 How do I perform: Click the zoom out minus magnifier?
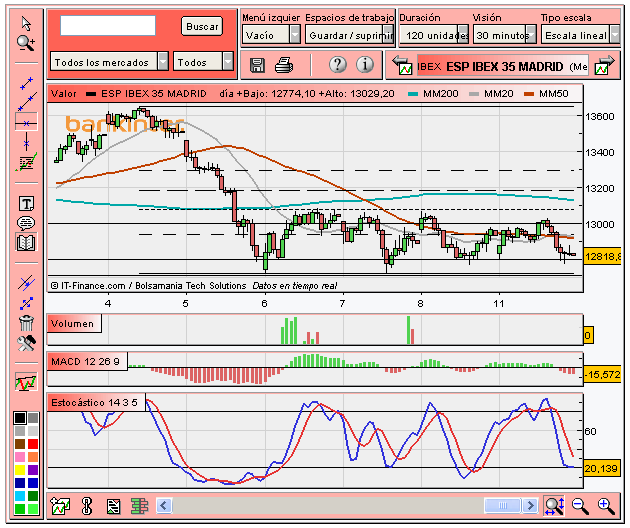click(x=580, y=506)
